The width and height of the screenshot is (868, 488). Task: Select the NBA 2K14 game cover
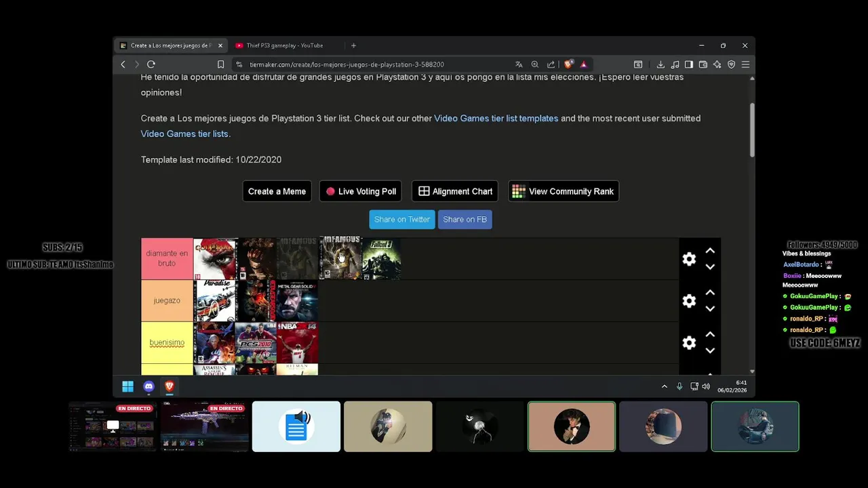click(297, 342)
